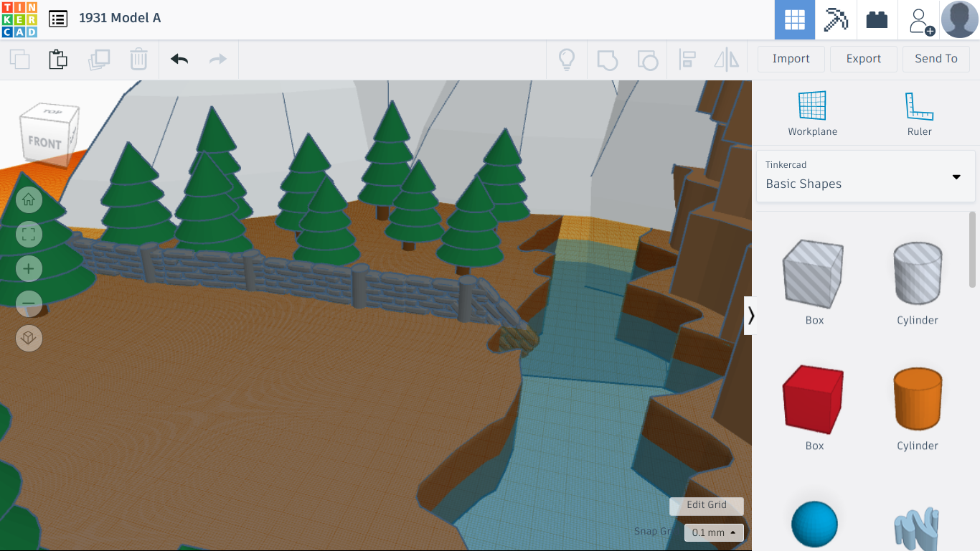Collapse the shapes panel with the chevron

pyautogui.click(x=751, y=315)
